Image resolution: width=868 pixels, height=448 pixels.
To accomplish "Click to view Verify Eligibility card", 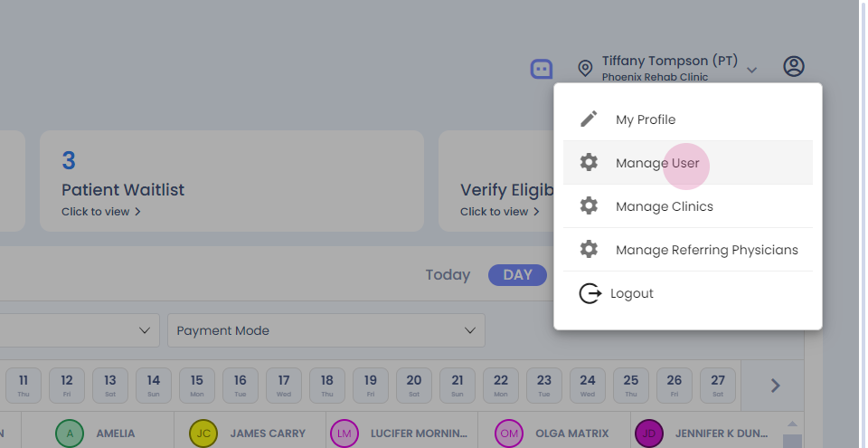I will tap(499, 212).
